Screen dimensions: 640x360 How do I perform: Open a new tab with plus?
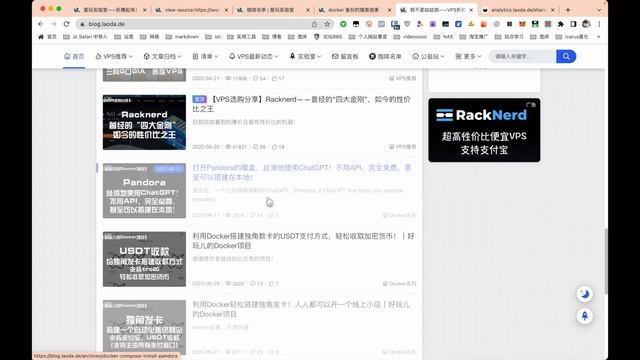coord(568,9)
